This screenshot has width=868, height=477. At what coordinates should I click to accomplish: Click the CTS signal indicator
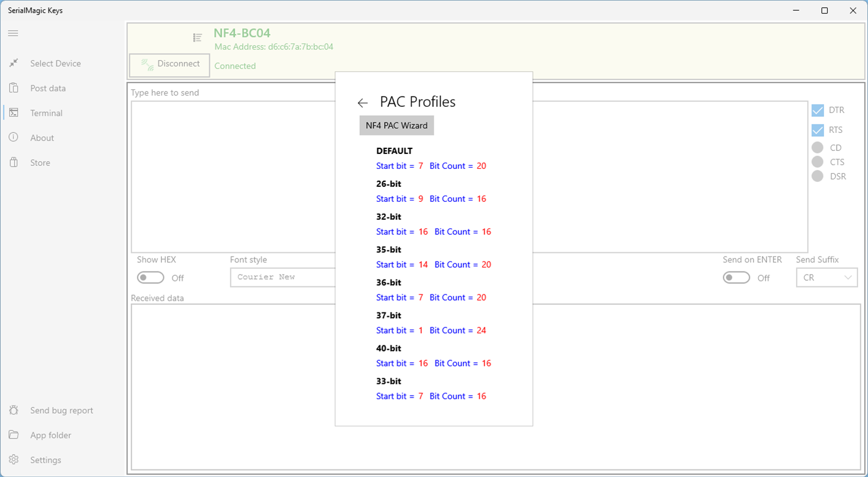[x=818, y=162]
